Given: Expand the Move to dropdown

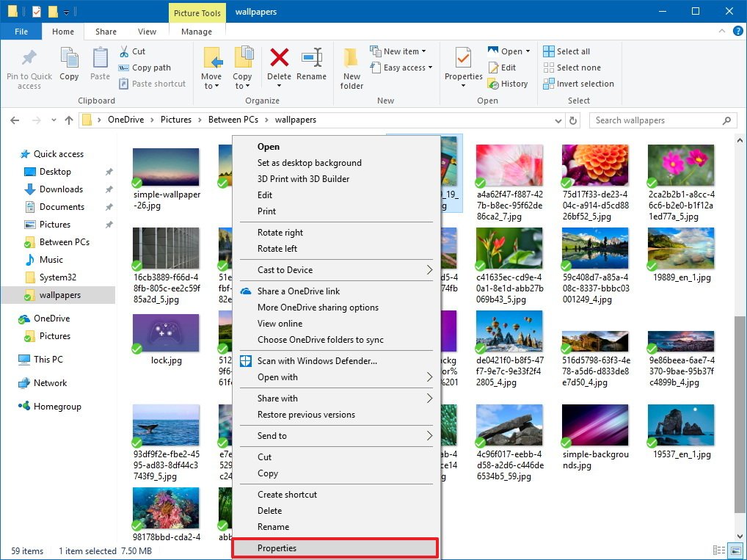Looking at the screenshot, I should pos(211,86).
